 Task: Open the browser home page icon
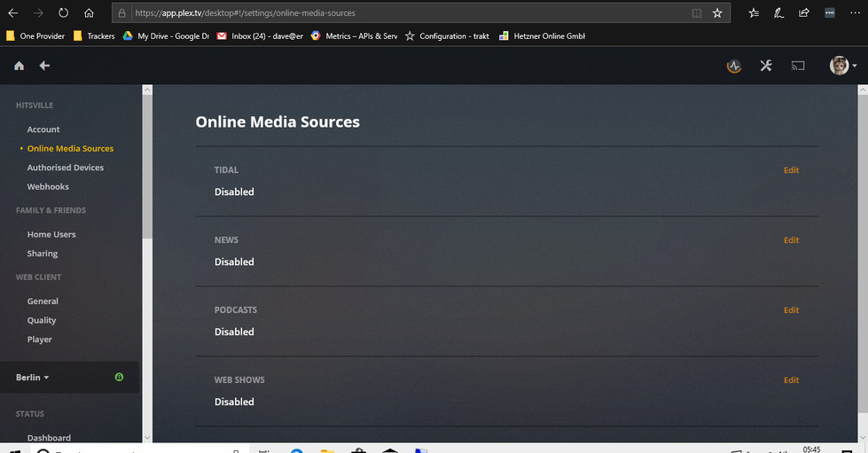click(89, 12)
